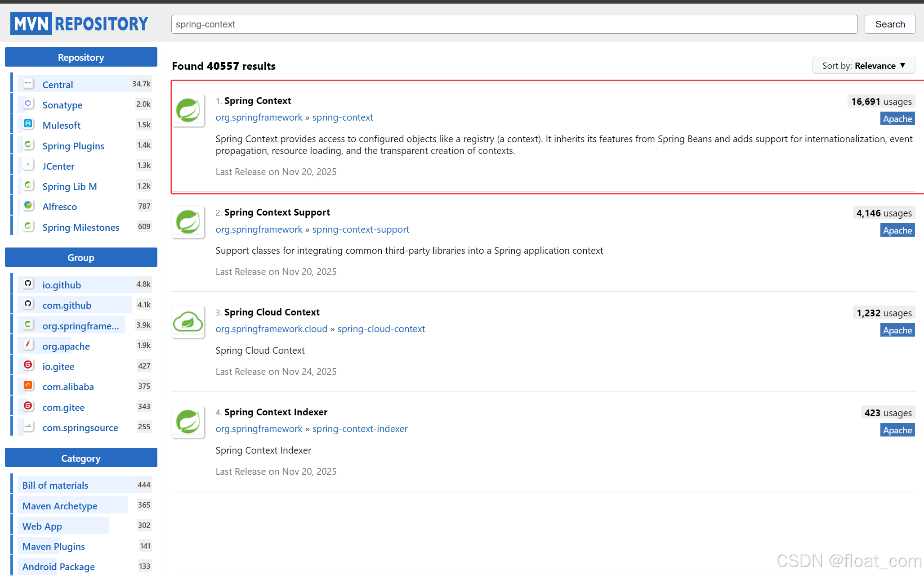Click the MVN Repository logo
924x576 pixels.
[79, 23]
